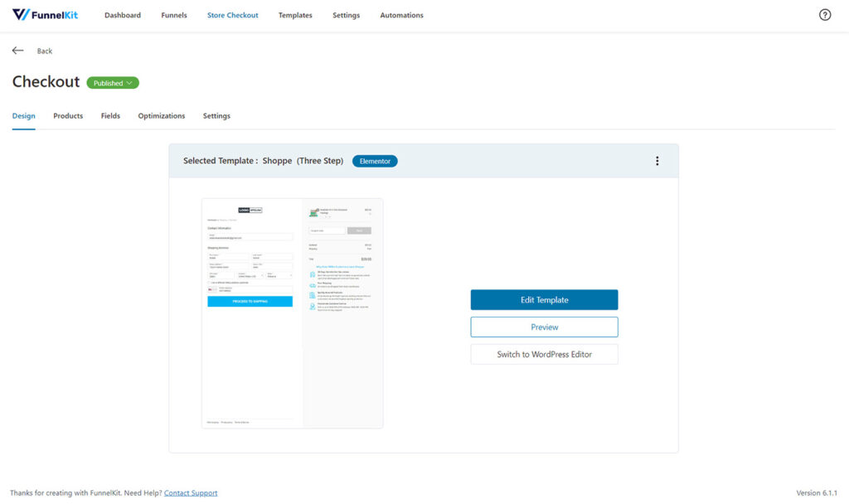
Task: Switch to the Design tab
Action: click(x=24, y=116)
